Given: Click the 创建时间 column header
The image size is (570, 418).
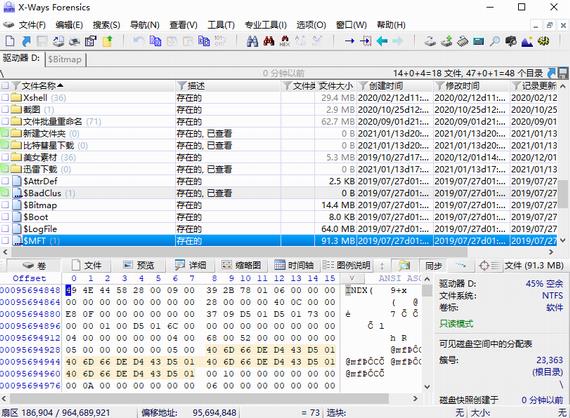Looking at the screenshot, I should pos(386,86).
